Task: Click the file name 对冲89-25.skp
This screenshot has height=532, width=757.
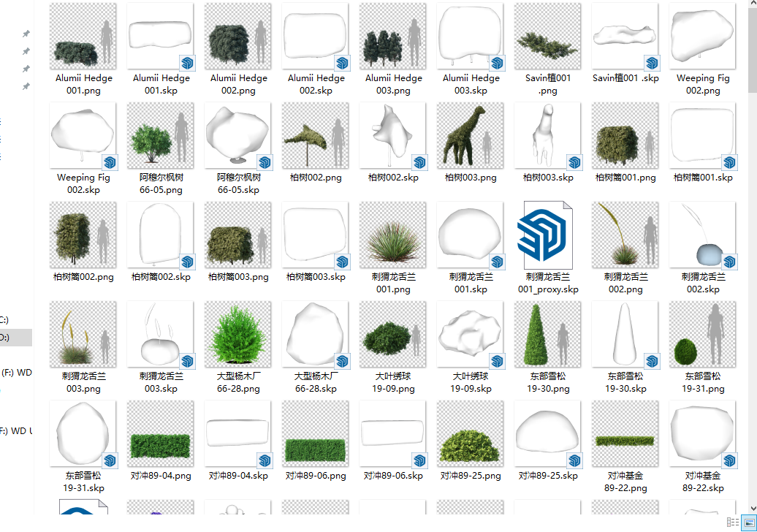Action: tap(548, 476)
